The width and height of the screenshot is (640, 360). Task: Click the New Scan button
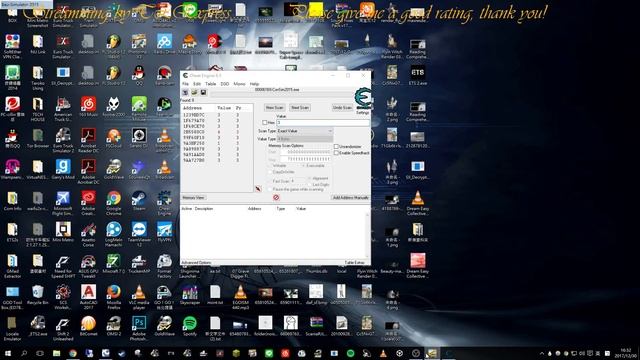tap(274, 107)
